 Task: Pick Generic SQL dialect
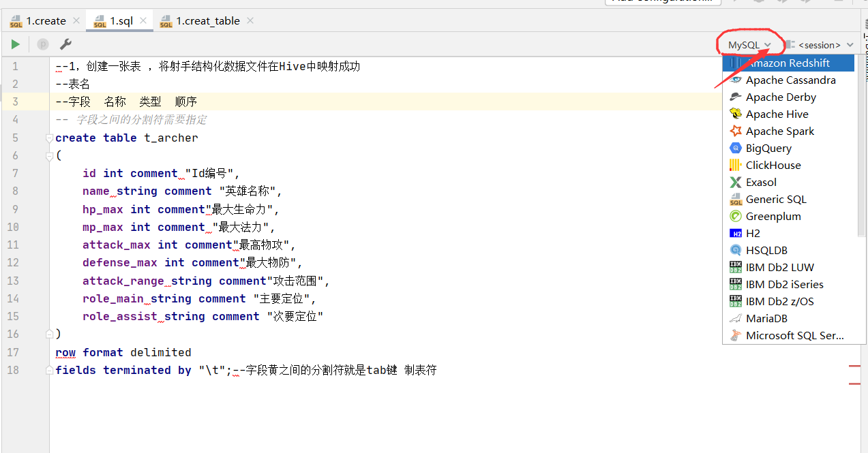point(788,199)
